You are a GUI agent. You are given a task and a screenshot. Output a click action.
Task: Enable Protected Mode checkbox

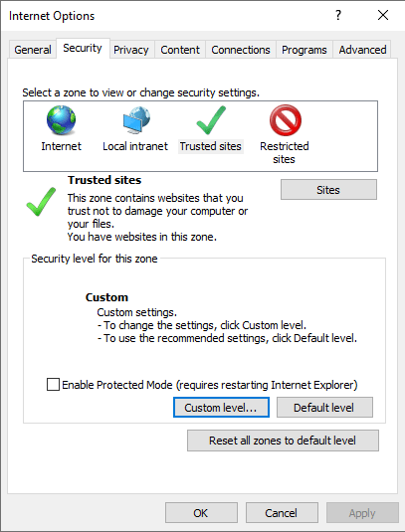pyautogui.click(x=53, y=385)
